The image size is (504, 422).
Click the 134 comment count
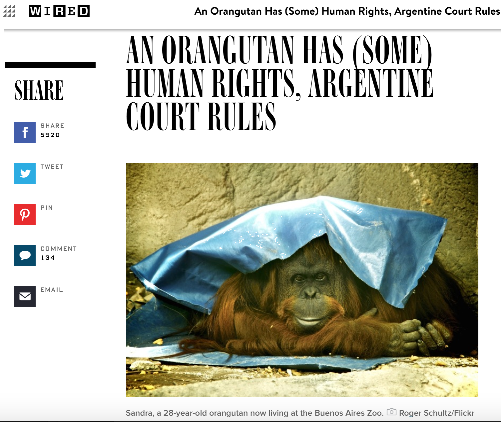pos(48,258)
